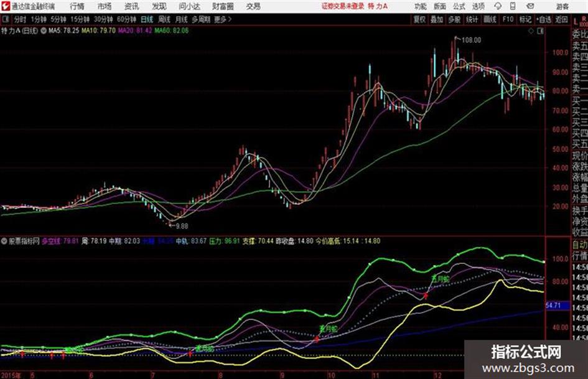Click the MA5: 78.25 label
Image resolution: width=588 pixels, height=379 pixels.
(x=63, y=30)
